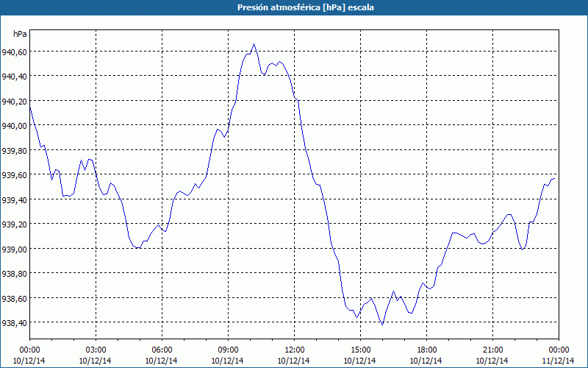Click the 940,00 y-axis label

14,126
